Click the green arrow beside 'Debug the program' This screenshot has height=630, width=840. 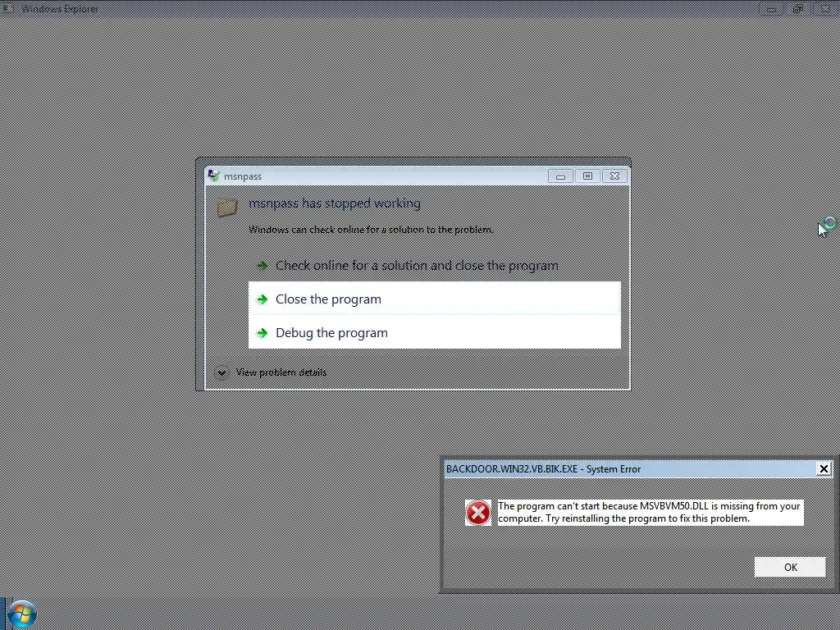[262, 333]
